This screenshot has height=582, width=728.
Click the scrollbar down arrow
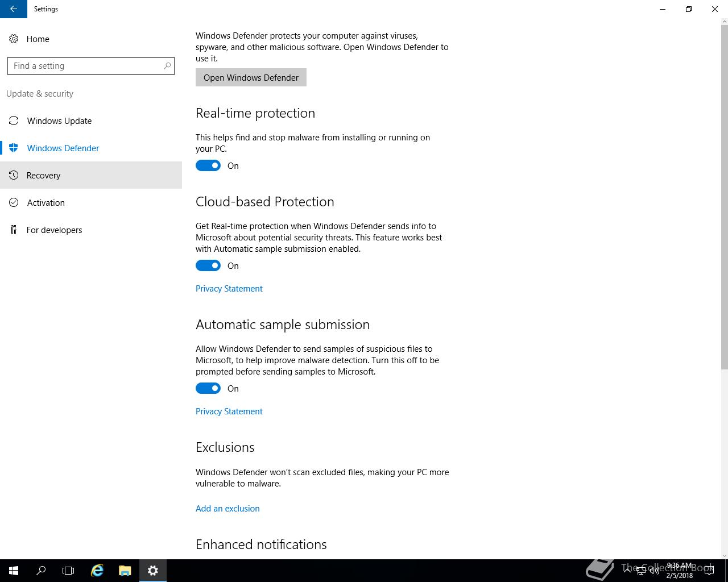pyautogui.click(x=724, y=555)
